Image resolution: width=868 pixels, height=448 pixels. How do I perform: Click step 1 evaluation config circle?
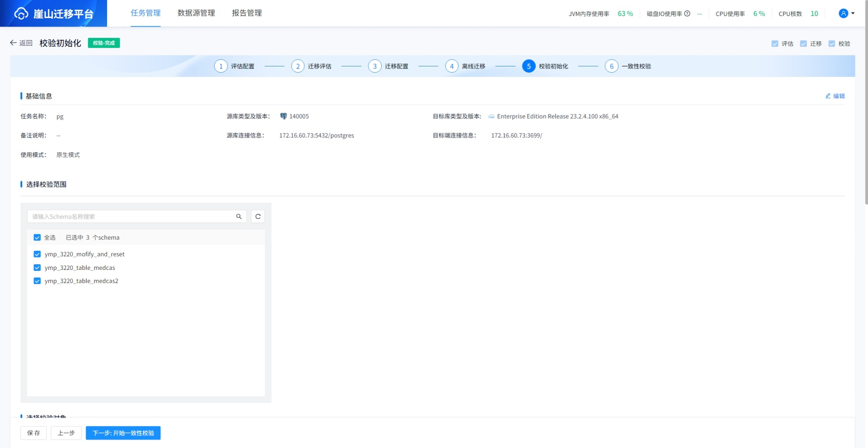point(221,66)
